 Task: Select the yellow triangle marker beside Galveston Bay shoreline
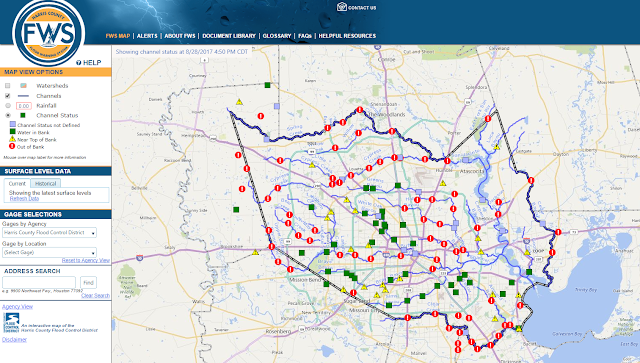519,328
